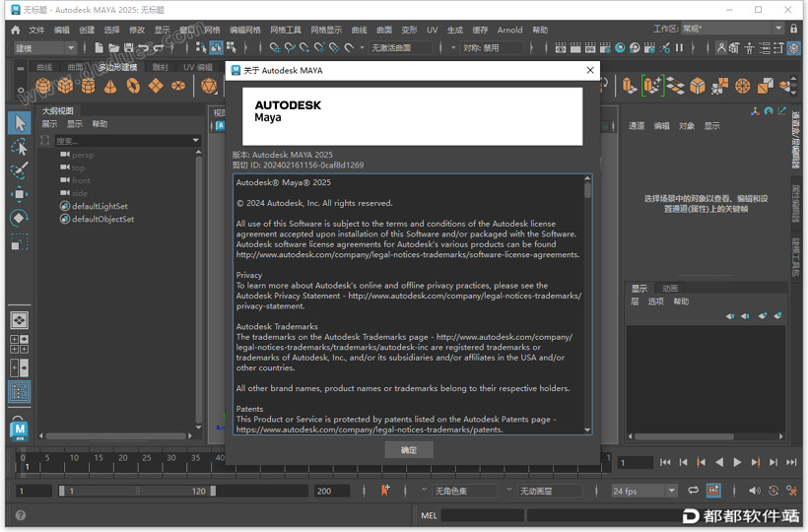Click the Open Scene folder icon

pyautogui.click(x=113, y=48)
